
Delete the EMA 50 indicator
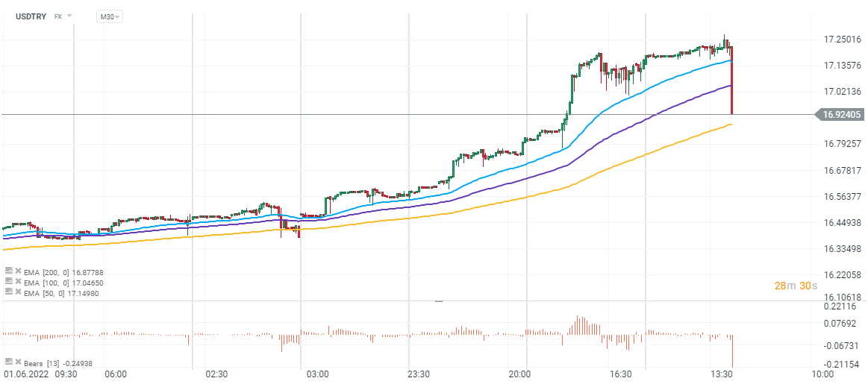click(18, 292)
